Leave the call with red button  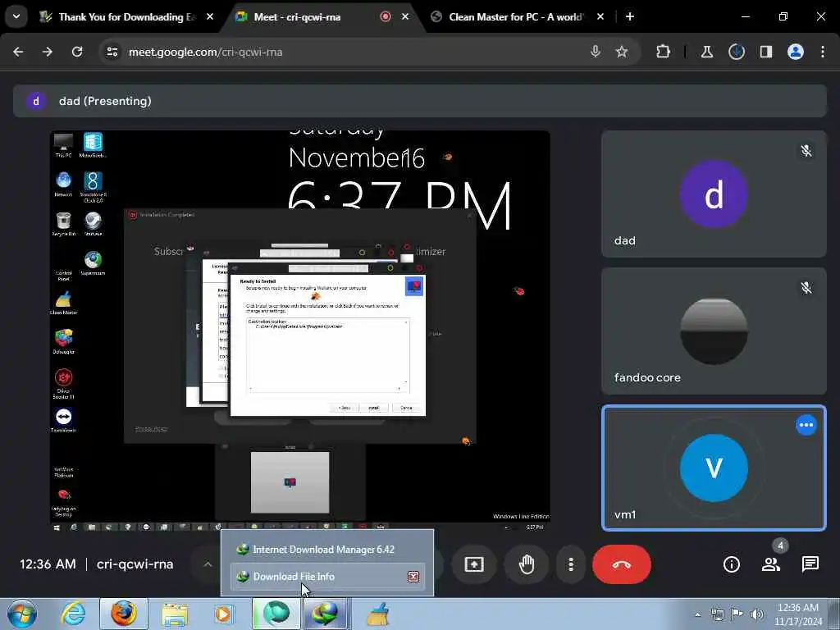coord(622,564)
